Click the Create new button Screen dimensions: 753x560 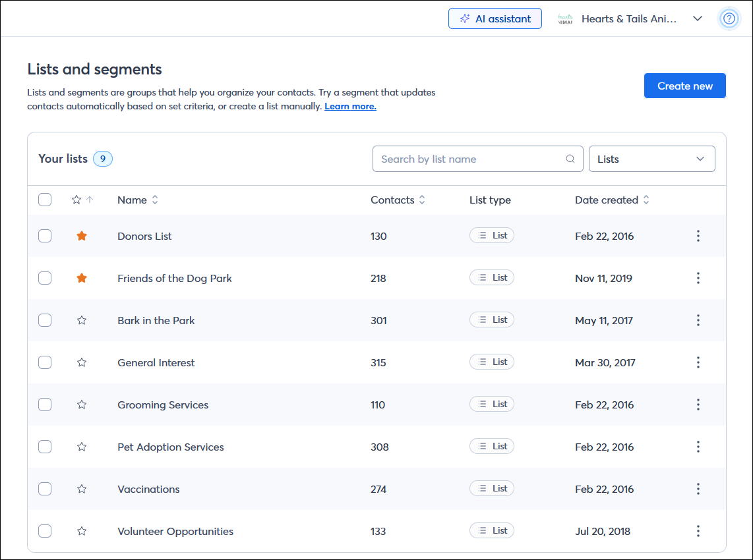click(x=684, y=86)
